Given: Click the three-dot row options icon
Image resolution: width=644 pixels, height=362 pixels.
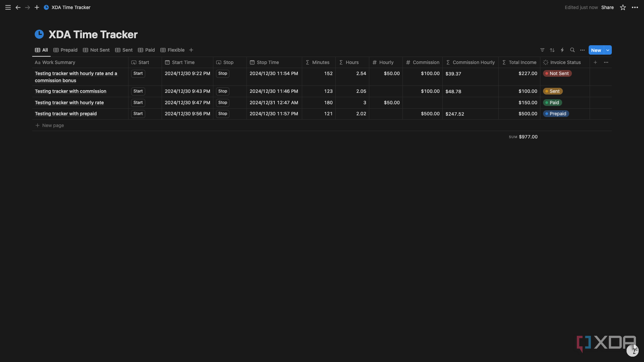Looking at the screenshot, I should point(606,62).
